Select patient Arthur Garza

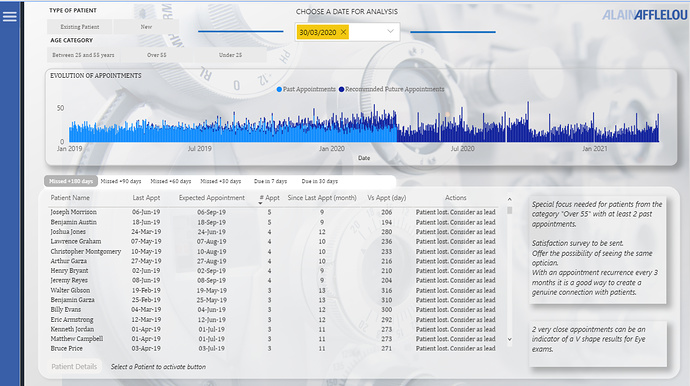(69, 261)
